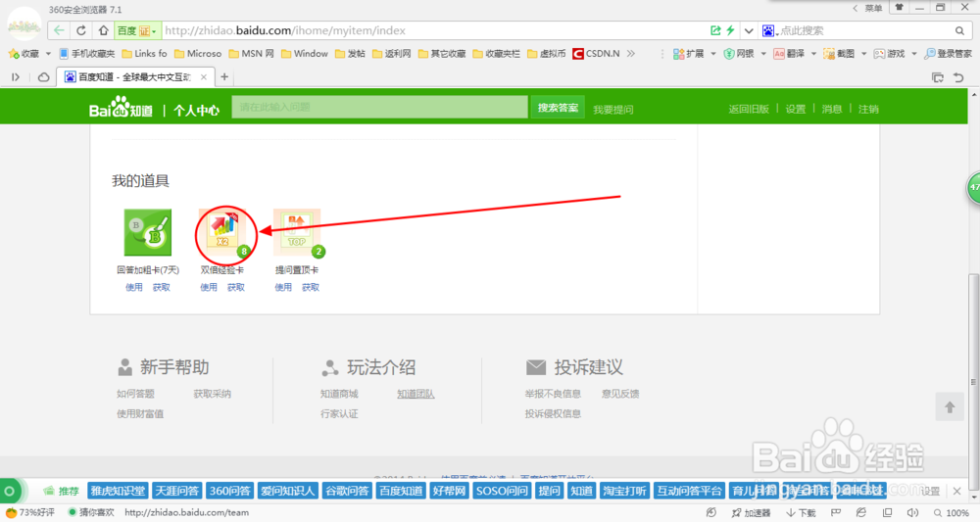Click the 提问置顶卡 item icon
This screenshot has height=522, width=980.
(x=298, y=232)
